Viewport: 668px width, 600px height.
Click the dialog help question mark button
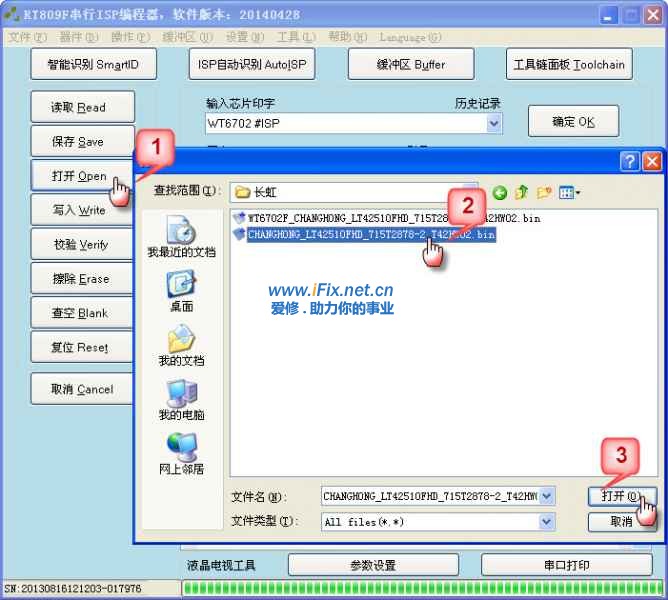630,161
